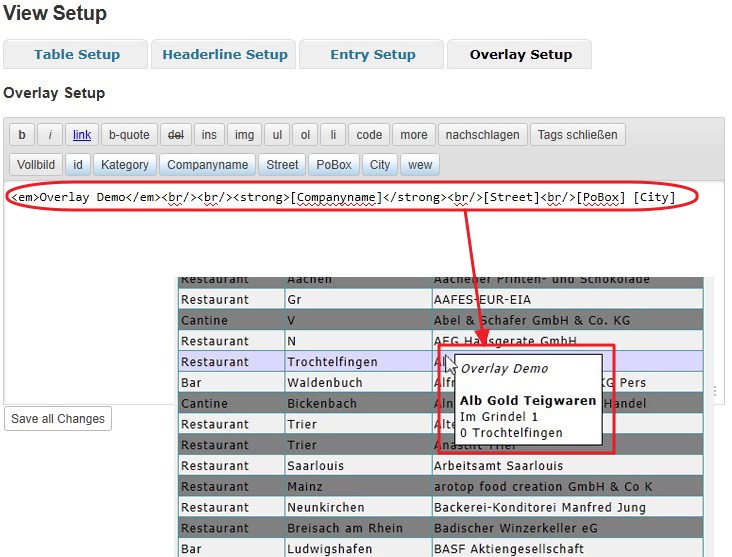Click 'arotop food creation GmbH & Co K' cell
This screenshot has height=557, width=732.
[567, 486]
